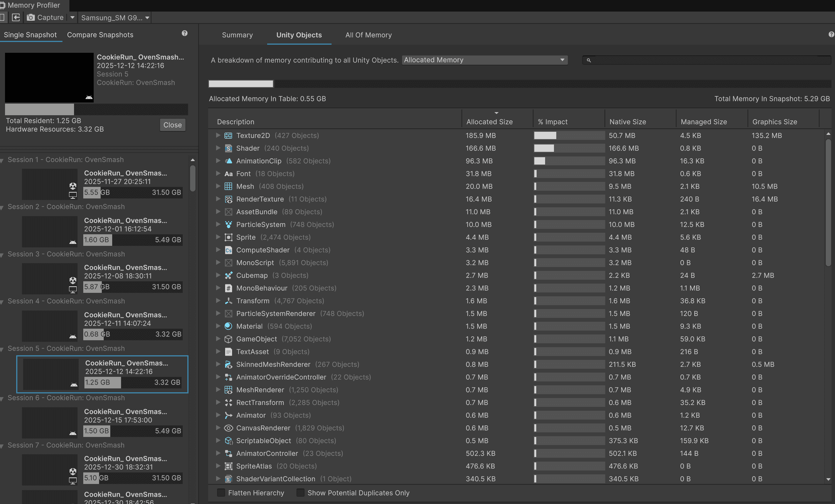Expand the RectTransform row

218,402
